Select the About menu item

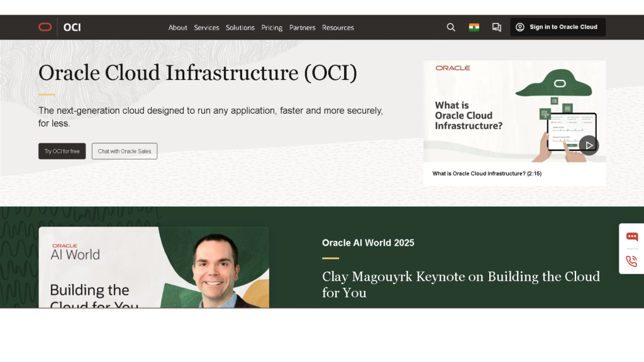tap(177, 27)
